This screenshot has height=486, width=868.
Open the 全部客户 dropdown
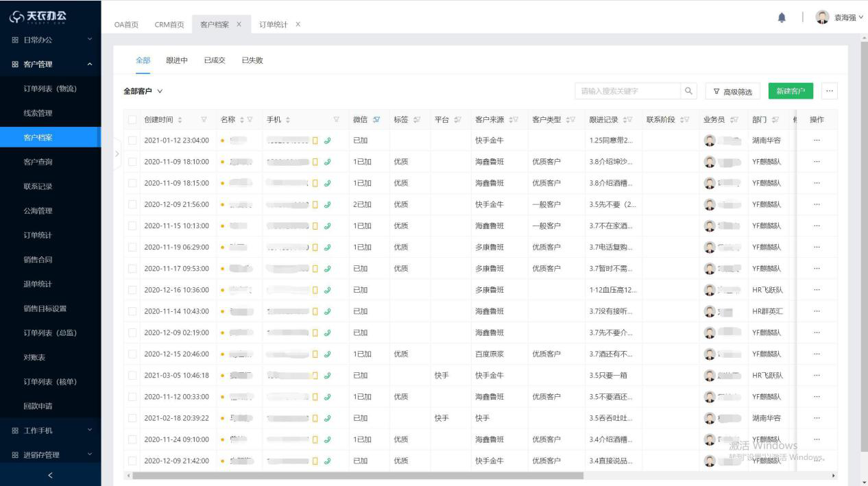coord(143,91)
